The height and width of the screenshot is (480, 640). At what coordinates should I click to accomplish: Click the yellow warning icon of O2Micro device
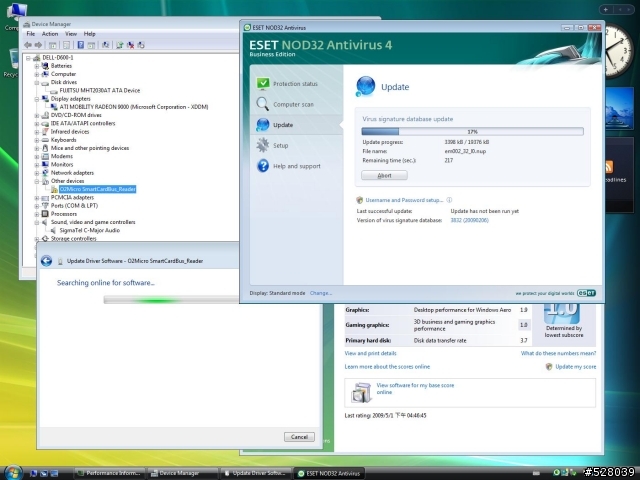[54, 189]
